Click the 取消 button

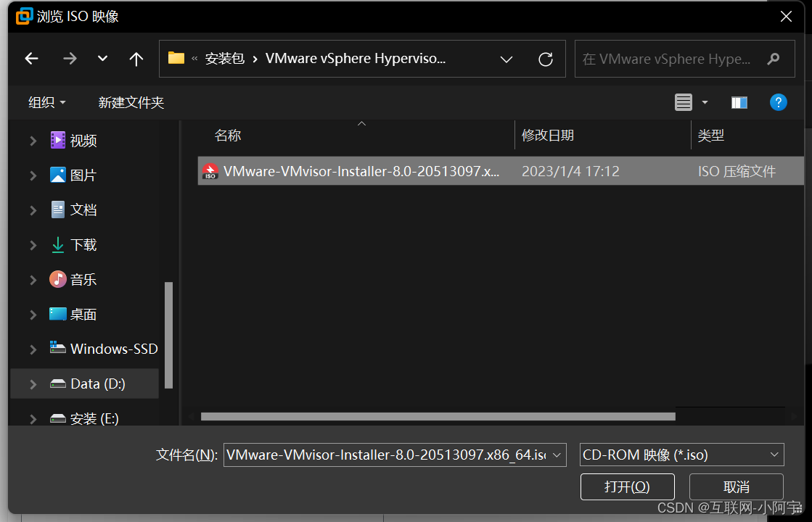[x=736, y=486]
